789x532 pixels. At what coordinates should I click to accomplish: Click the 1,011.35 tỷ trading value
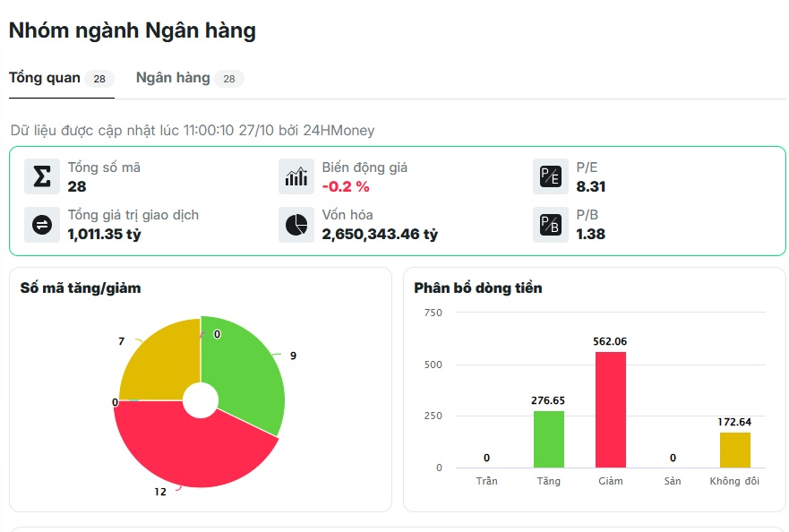tap(105, 235)
